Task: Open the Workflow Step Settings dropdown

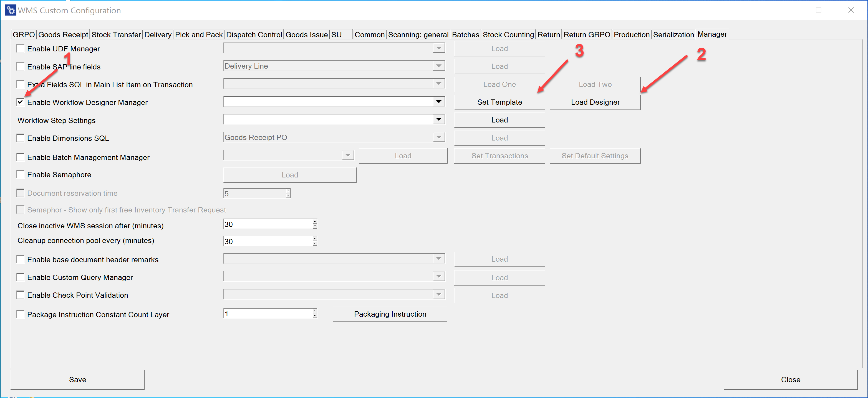Action: 438,119
